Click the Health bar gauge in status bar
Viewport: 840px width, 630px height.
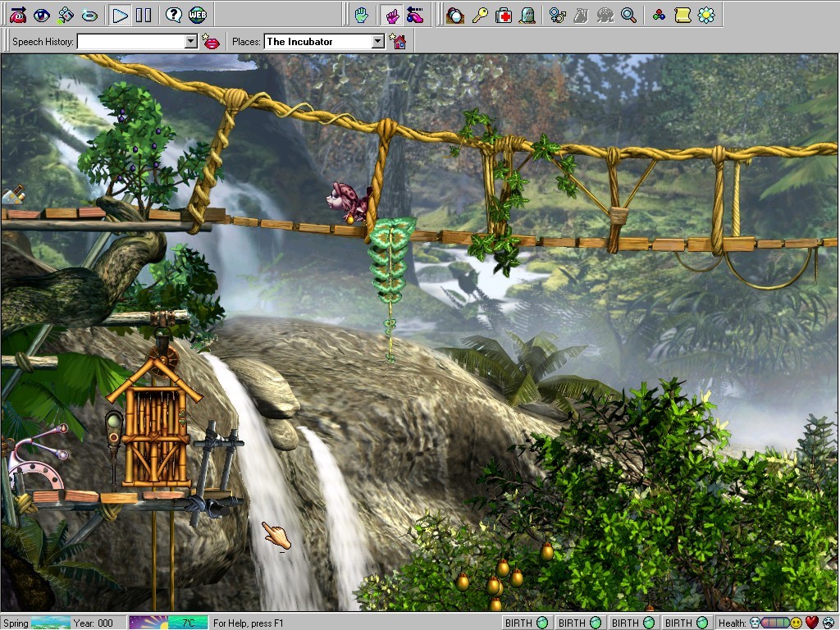pyautogui.click(x=775, y=623)
